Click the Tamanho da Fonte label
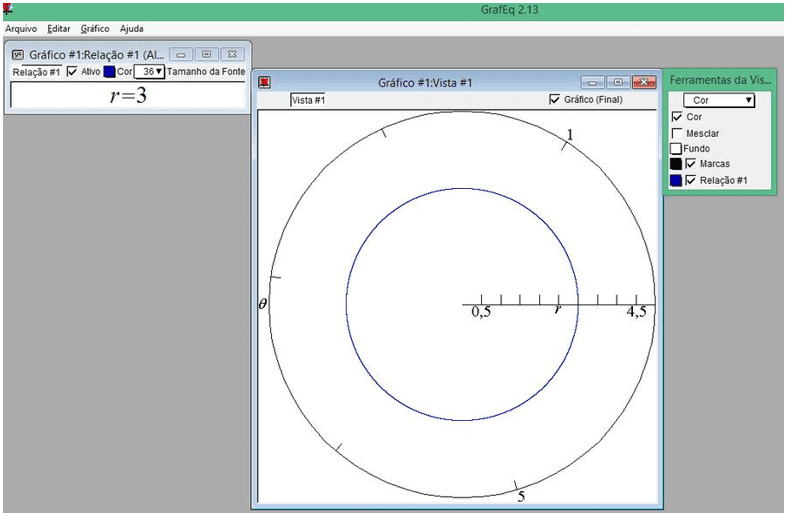This screenshot has height=520, width=788. click(x=206, y=72)
